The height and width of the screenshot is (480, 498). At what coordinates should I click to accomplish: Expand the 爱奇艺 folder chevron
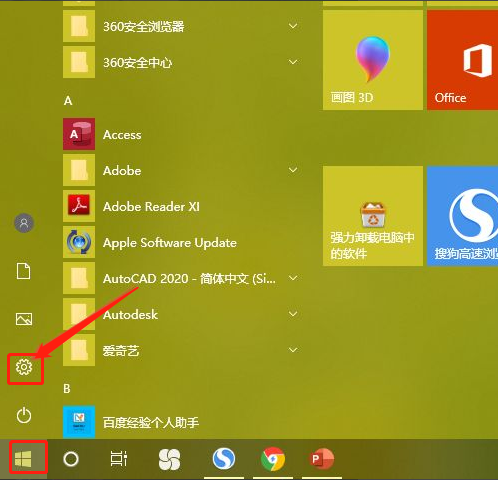click(293, 350)
